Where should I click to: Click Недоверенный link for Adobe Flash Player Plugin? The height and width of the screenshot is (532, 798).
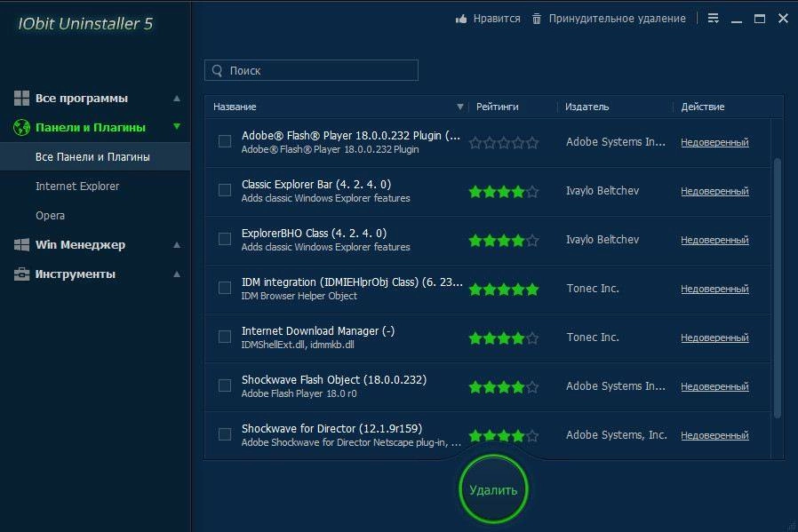point(714,142)
